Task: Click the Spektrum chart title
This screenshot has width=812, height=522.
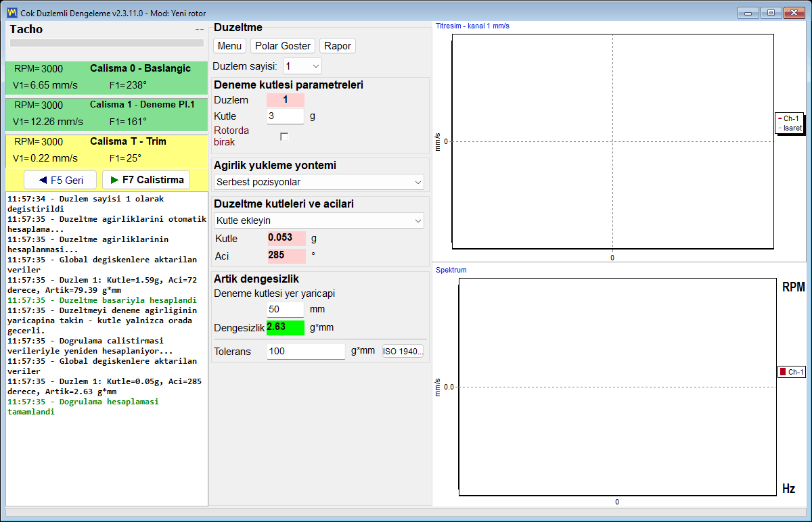Action: tap(451, 270)
